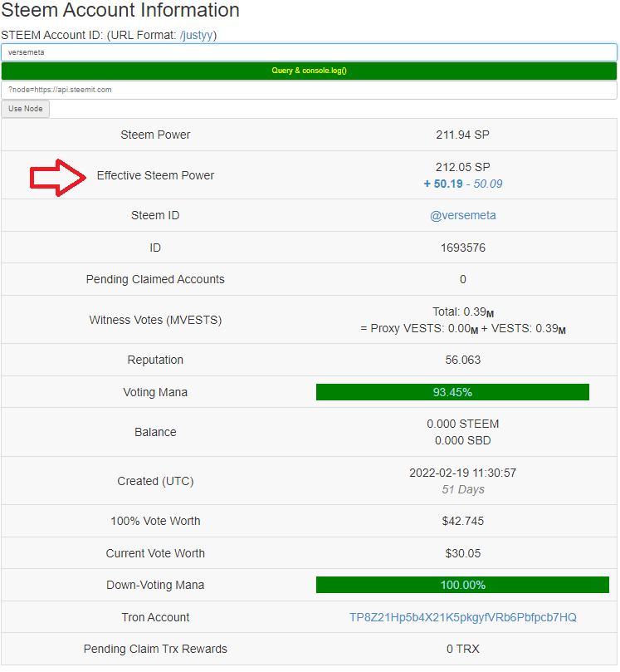Select the created date 2022-02-19 11:30:57

[x=463, y=473]
